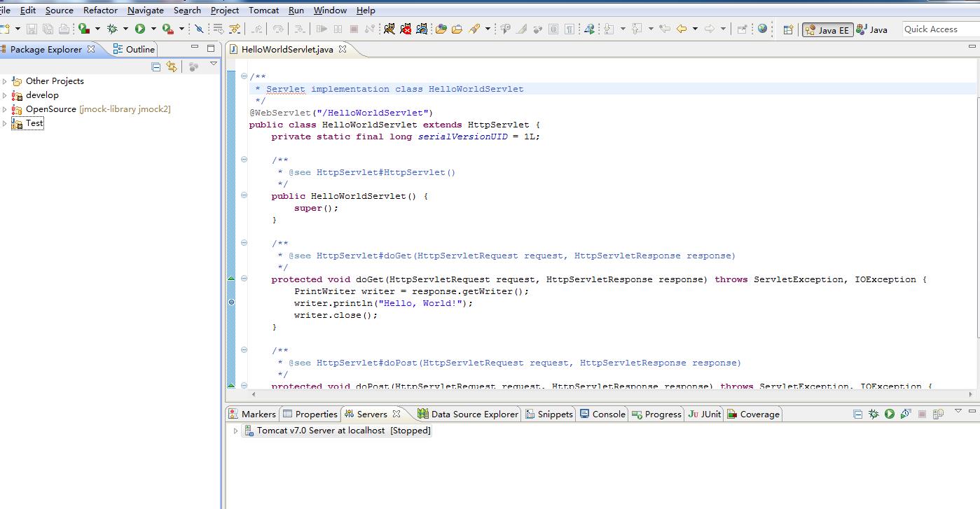Expand Tomcat v7.0 Server entry
Viewport: 980px width, 509px height.
[x=236, y=431]
